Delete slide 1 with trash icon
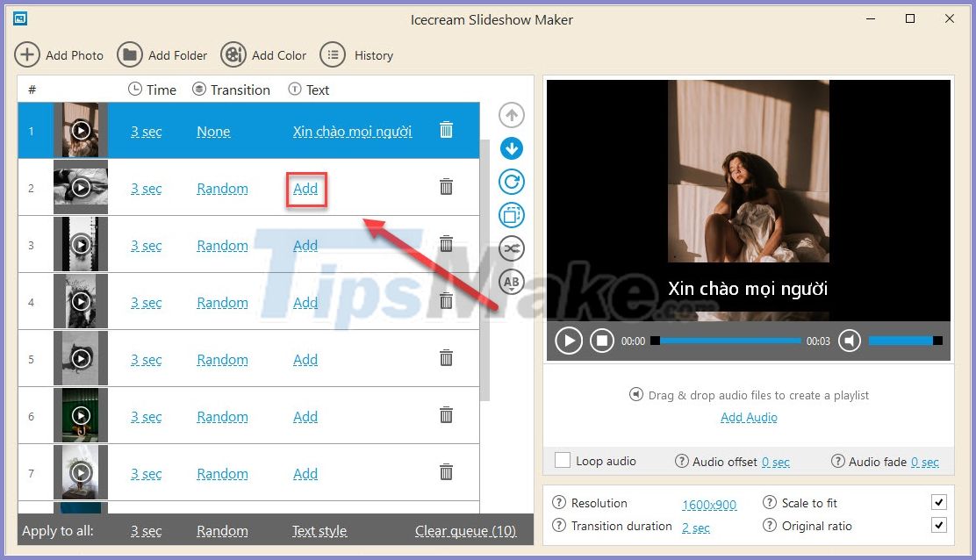The image size is (976, 560). coord(446,129)
